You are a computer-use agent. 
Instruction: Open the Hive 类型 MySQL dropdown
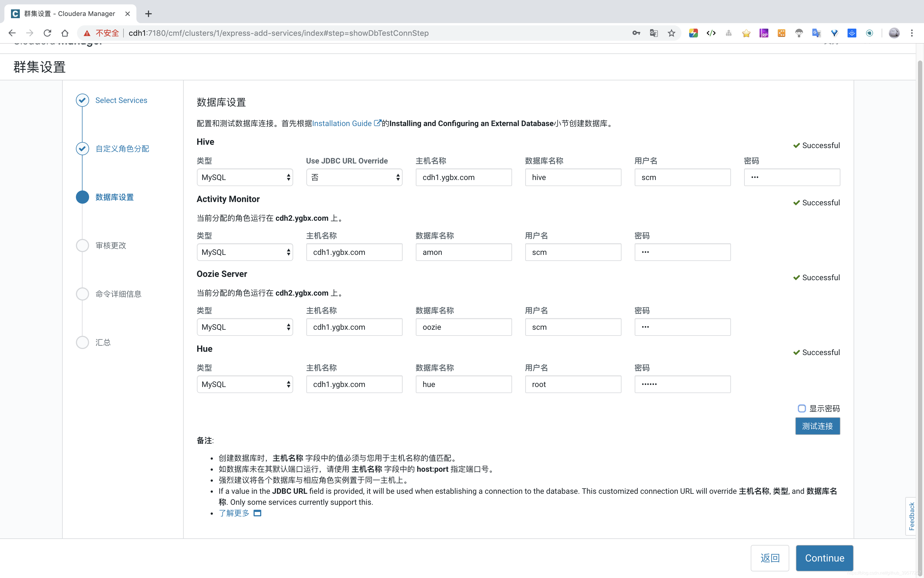[245, 177]
